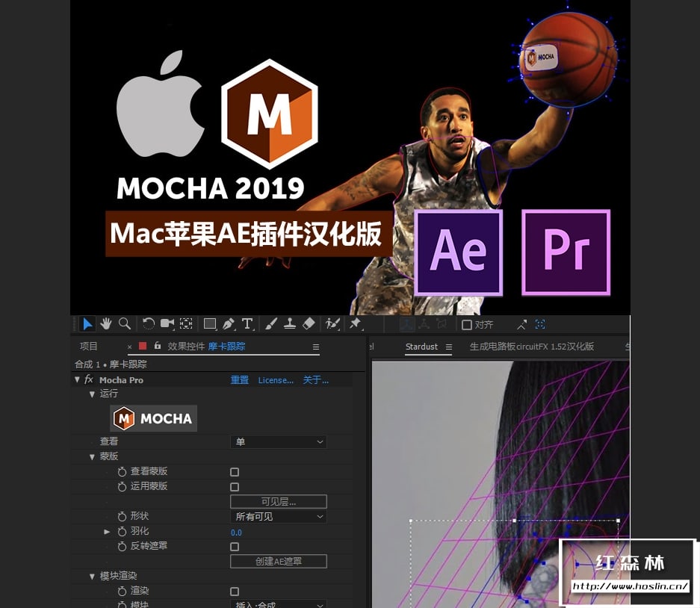
Task: Select the Pan Behind anchor point tool
Action: [186, 323]
